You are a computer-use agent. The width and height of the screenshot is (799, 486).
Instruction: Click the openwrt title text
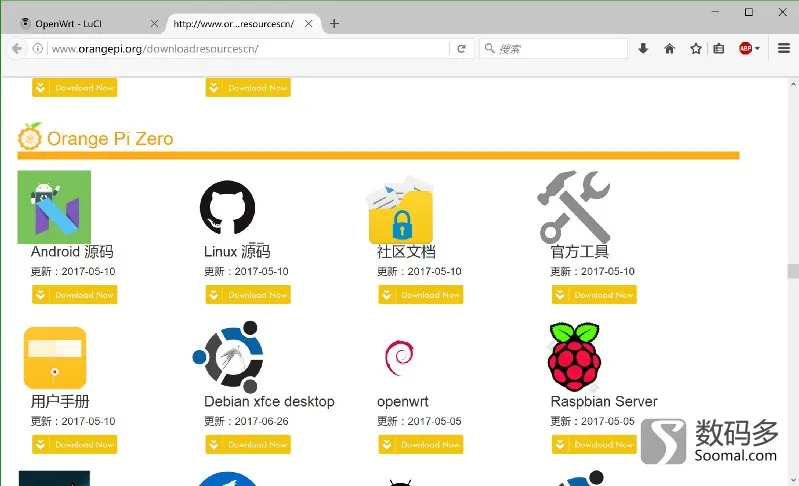pyautogui.click(x=403, y=402)
